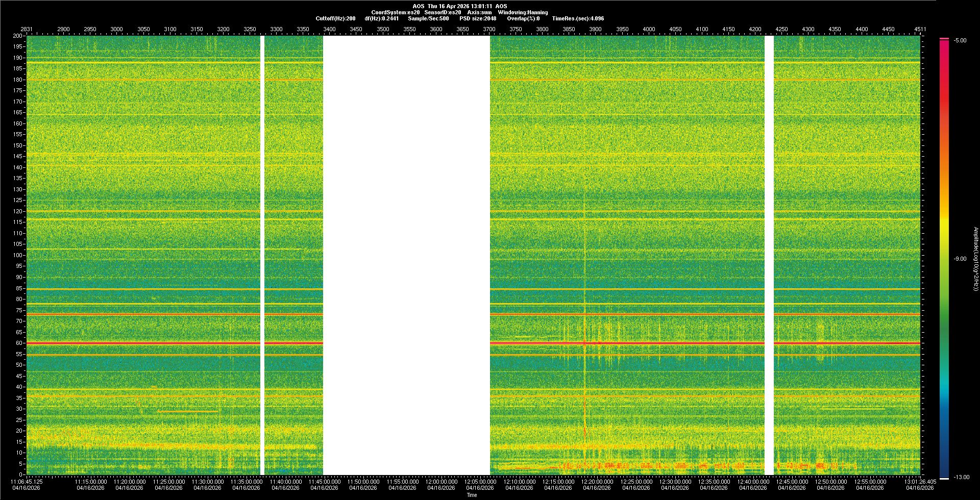Click the large white data gap region

(x=406, y=255)
